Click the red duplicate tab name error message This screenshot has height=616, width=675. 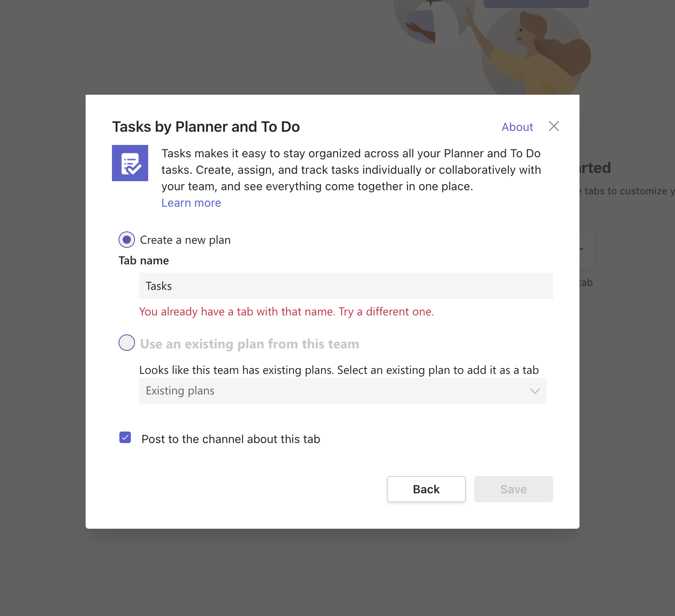(x=286, y=312)
